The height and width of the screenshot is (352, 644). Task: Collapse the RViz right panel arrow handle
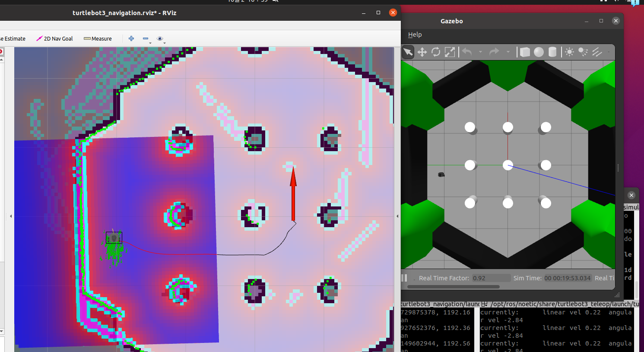tap(397, 216)
